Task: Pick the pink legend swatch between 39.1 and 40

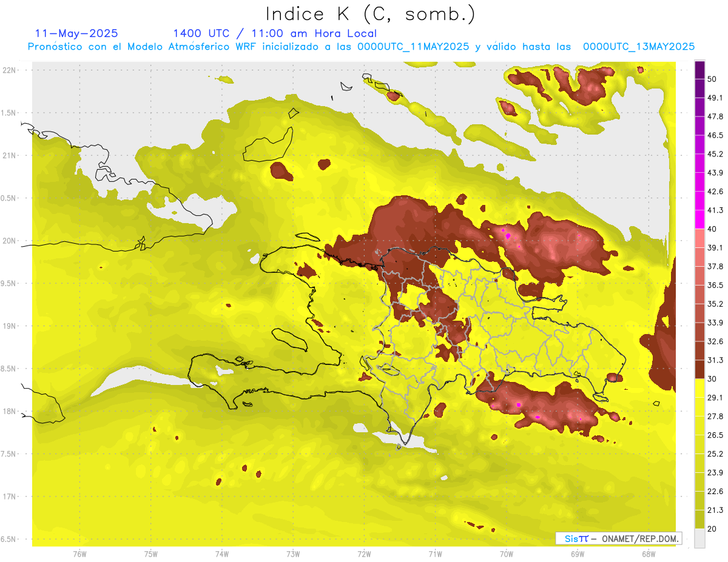Action: point(699,238)
